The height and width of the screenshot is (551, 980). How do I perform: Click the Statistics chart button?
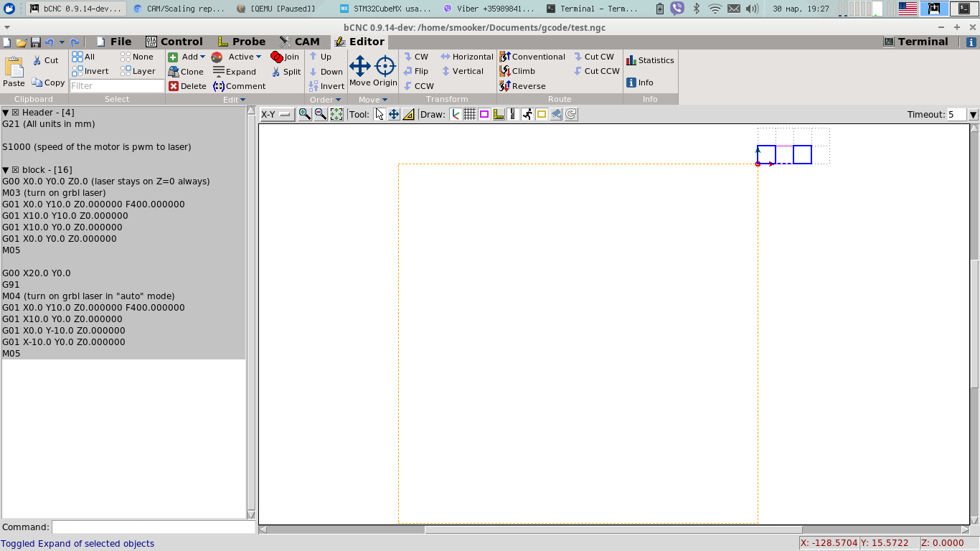pos(650,60)
